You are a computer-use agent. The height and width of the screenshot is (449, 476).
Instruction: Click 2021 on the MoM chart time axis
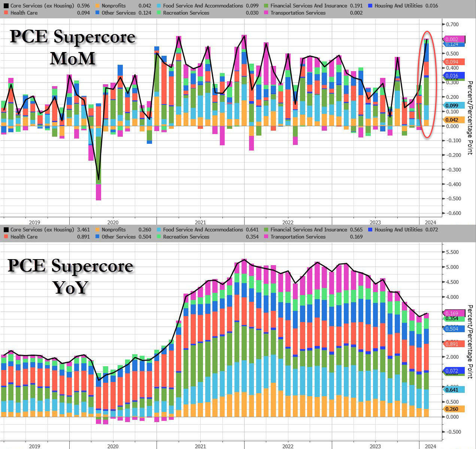coord(200,222)
